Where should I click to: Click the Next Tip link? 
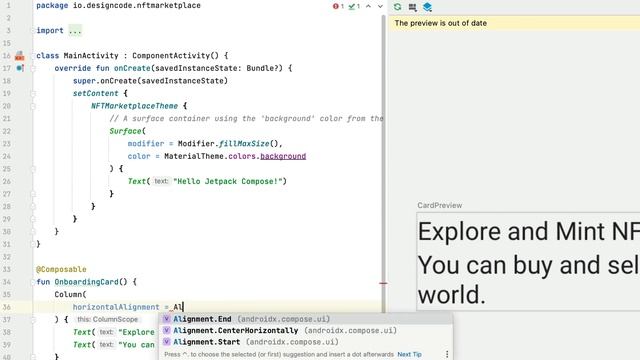409,354
